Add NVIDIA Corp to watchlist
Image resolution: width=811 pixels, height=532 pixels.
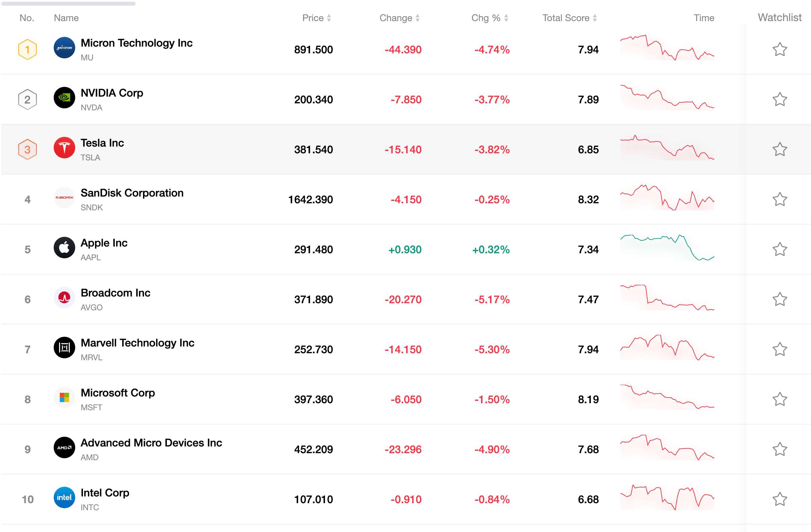coord(780,99)
